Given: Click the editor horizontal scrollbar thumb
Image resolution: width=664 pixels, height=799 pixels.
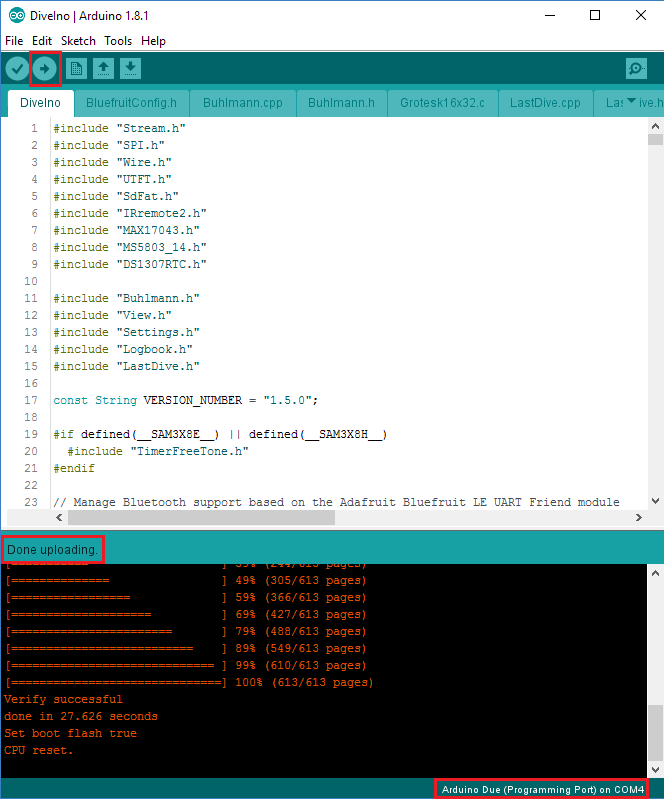Looking at the screenshot, I should (201, 517).
